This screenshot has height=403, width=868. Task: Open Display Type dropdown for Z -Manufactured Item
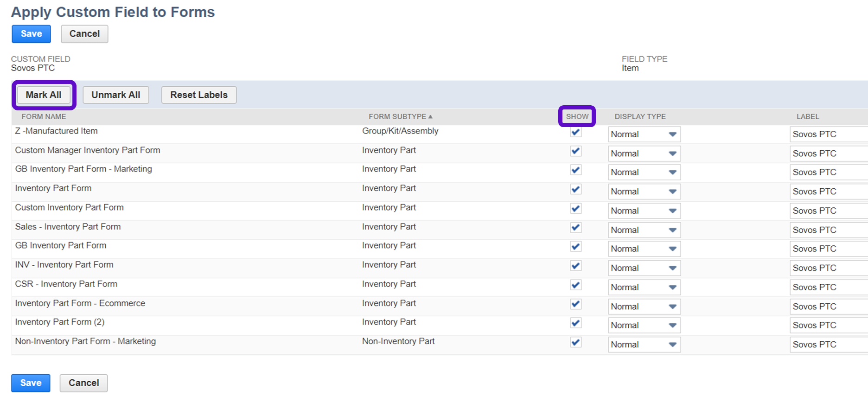[644, 134]
